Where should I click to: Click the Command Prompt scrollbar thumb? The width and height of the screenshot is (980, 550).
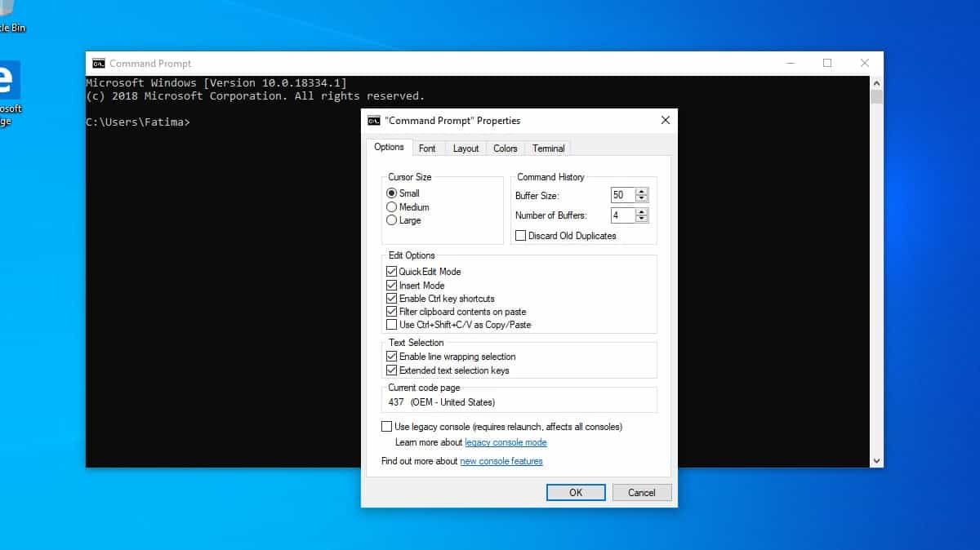[x=876, y=97]
